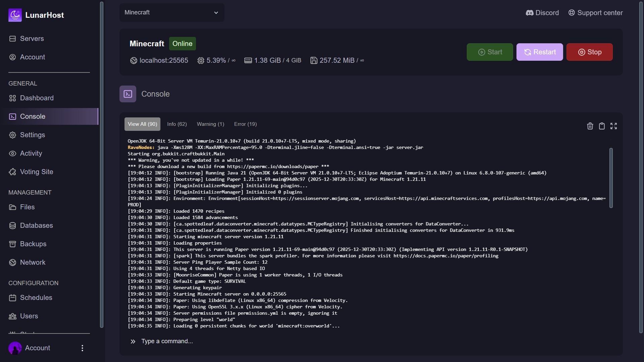Click the Dashboard grid icon
644x362 pixels.
12,98
